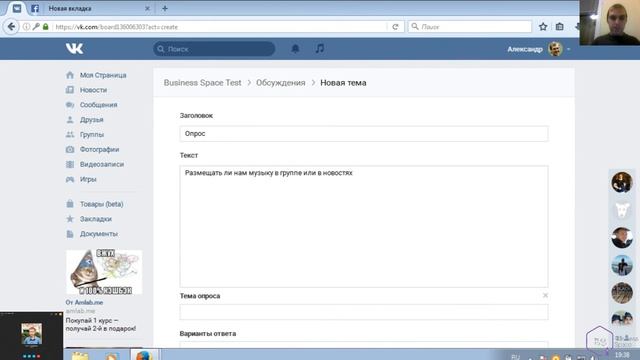Open the VK music player icon
Screen dimensions: 640x360
click(320, 49)
